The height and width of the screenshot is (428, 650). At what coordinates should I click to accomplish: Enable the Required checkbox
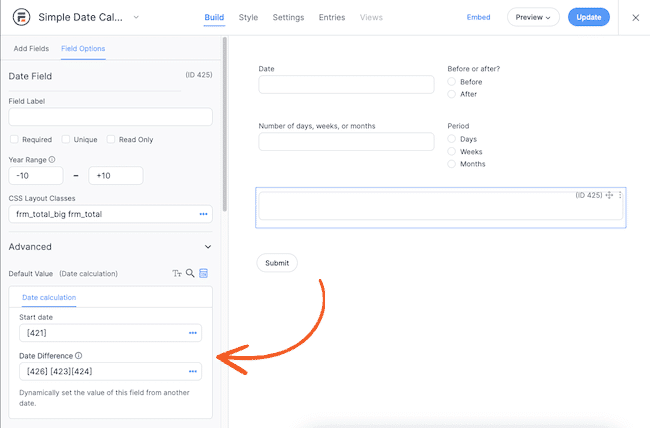coord(14,139)
